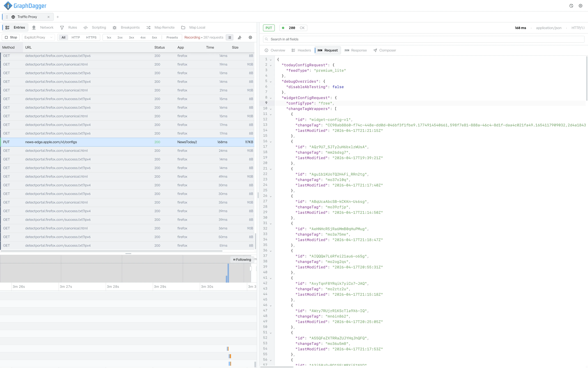
Task: Open the Headers detail tab
Action: [x=301, y=50]
